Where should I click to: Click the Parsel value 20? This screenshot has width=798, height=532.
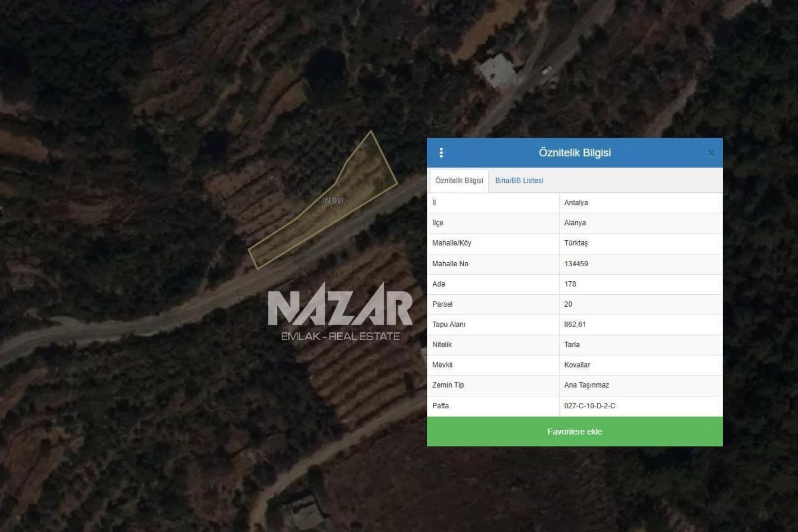point(568,304)
